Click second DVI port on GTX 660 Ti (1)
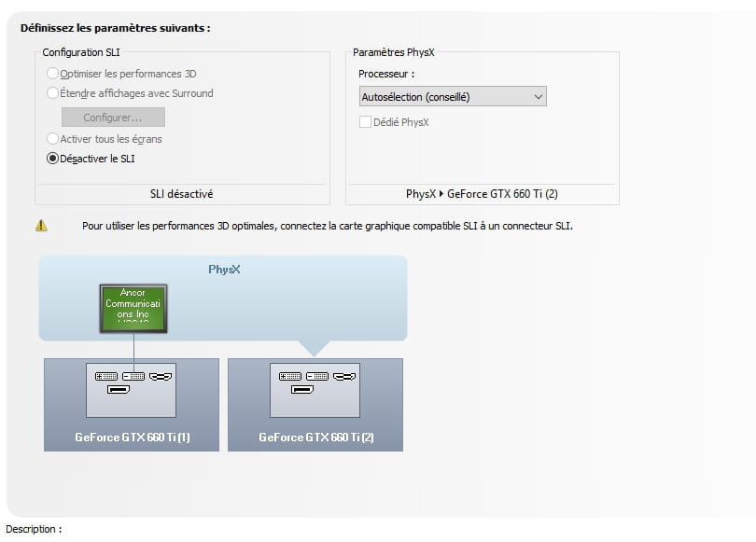The width and height of the screenshot is (756, 542). 133,376
